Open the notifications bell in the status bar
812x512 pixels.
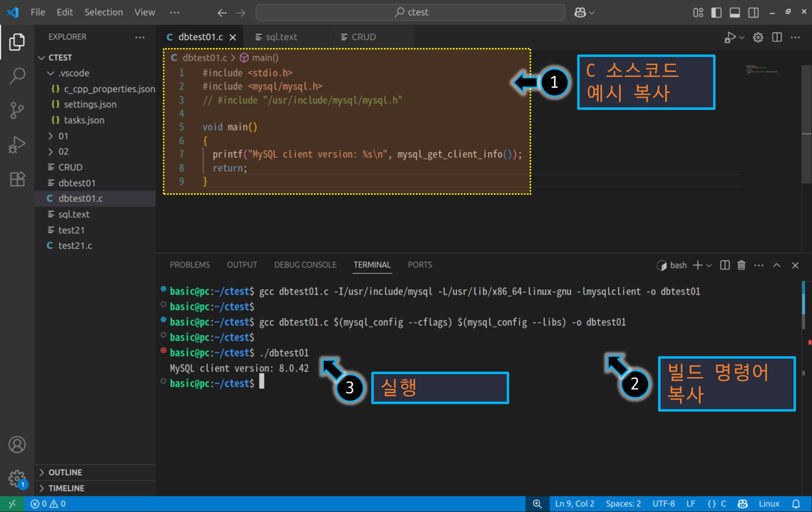(796, 504)
